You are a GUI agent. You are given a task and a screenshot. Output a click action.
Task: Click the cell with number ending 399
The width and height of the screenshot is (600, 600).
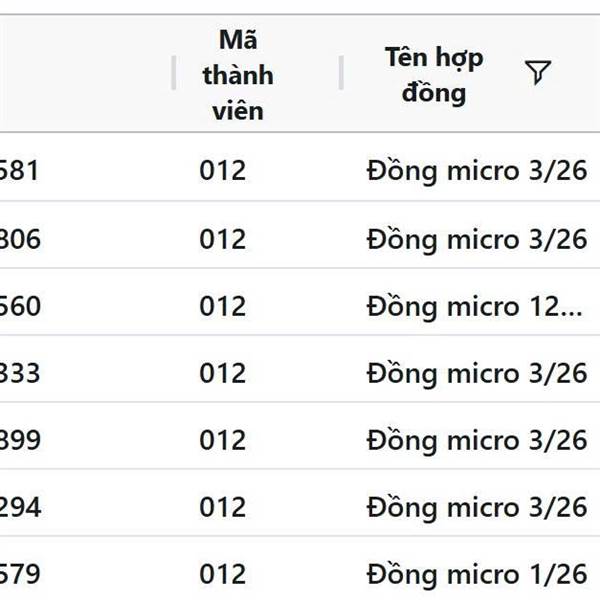coord(20,440)
